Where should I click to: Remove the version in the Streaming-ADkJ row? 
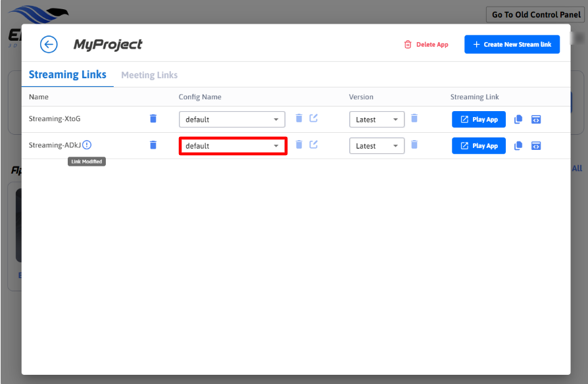pos(414,145)
